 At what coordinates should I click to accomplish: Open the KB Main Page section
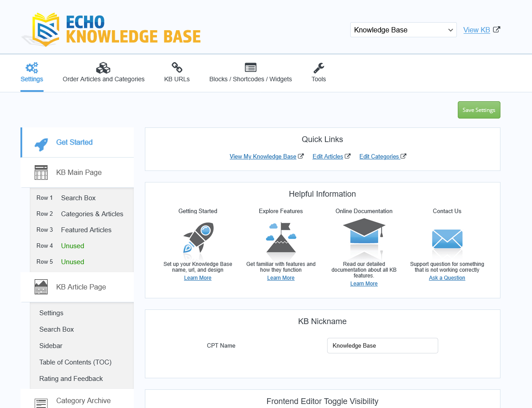click(78, 173)
